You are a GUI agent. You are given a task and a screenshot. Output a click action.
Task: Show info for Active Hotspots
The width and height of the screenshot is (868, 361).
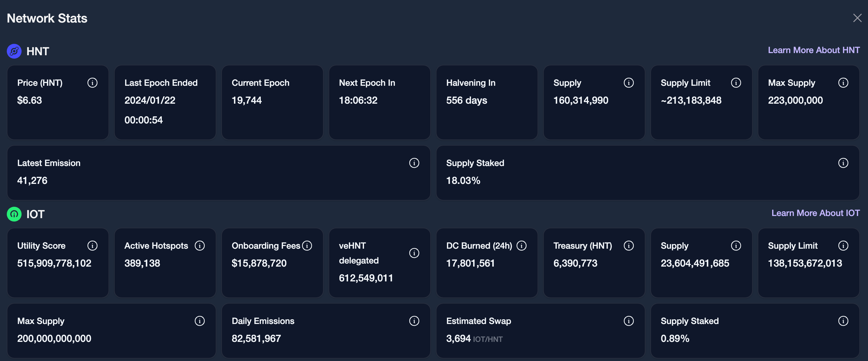199,246
